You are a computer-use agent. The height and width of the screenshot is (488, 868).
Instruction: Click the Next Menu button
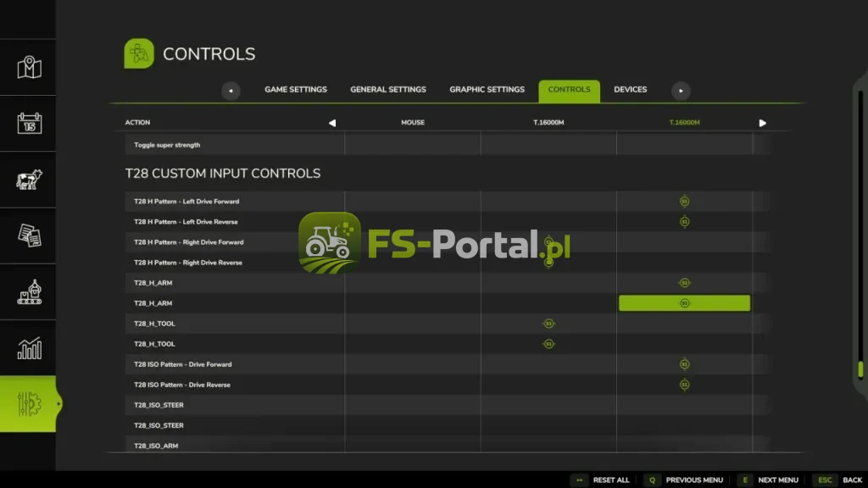(778, 480)
